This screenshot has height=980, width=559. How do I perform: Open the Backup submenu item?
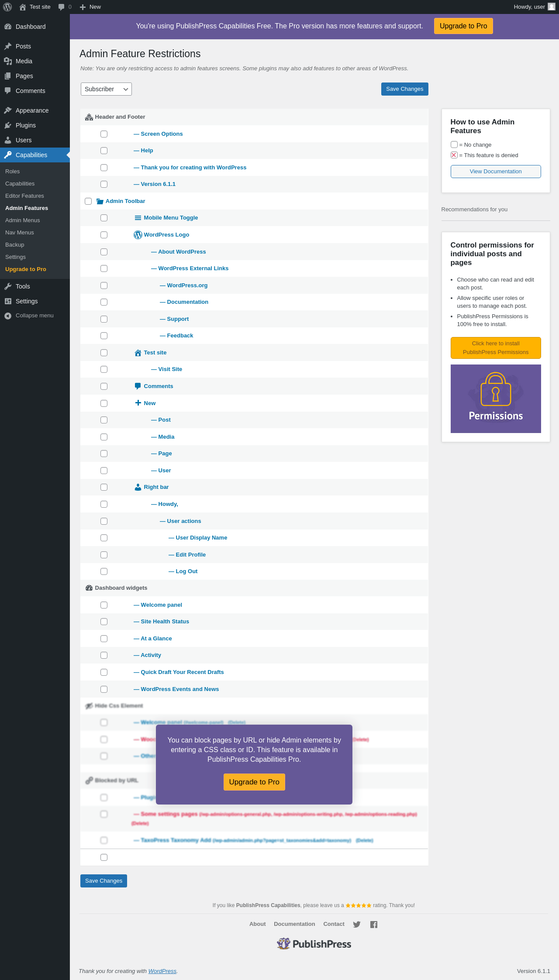coord(15,245)
